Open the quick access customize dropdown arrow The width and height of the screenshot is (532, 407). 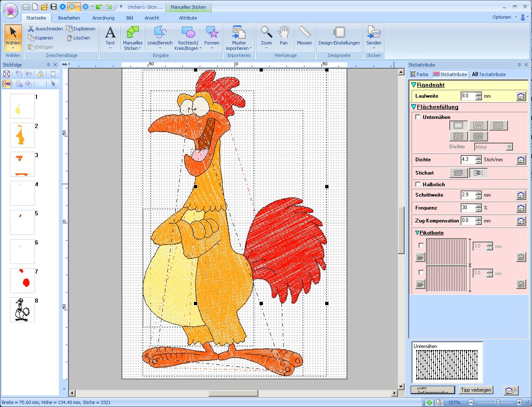(121, 7)
